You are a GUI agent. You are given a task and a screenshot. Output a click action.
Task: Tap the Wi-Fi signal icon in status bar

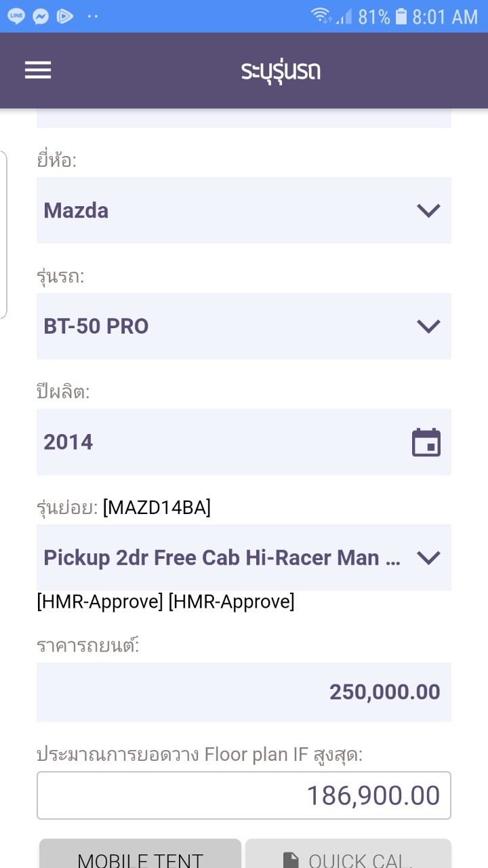(322, 16)
